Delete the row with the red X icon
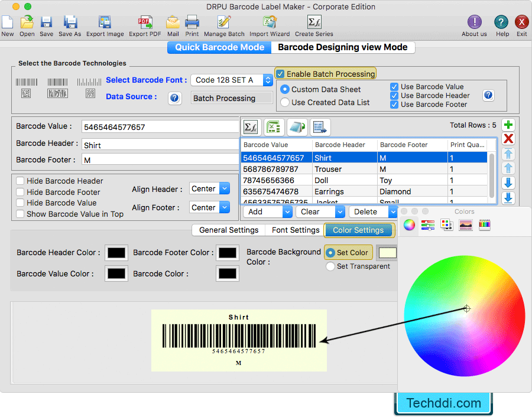532x417 pixels. point(508,139)
